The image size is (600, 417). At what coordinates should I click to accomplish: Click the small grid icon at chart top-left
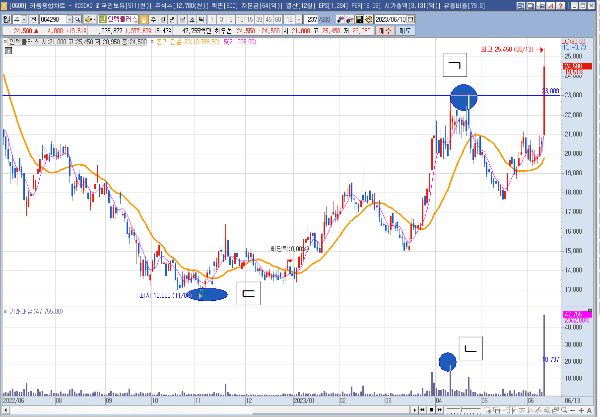[x=8, y=50]
